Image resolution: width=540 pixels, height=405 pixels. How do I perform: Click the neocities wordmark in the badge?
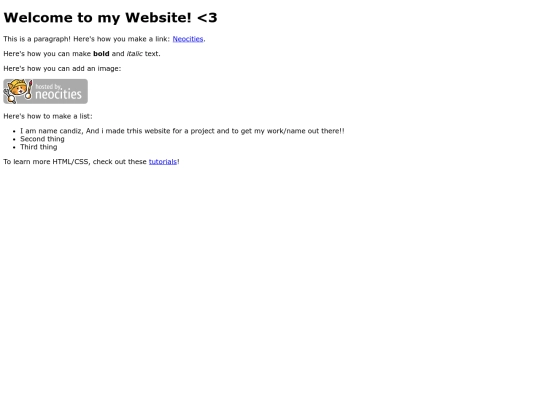pyautogui.click(x=59, y=94)
